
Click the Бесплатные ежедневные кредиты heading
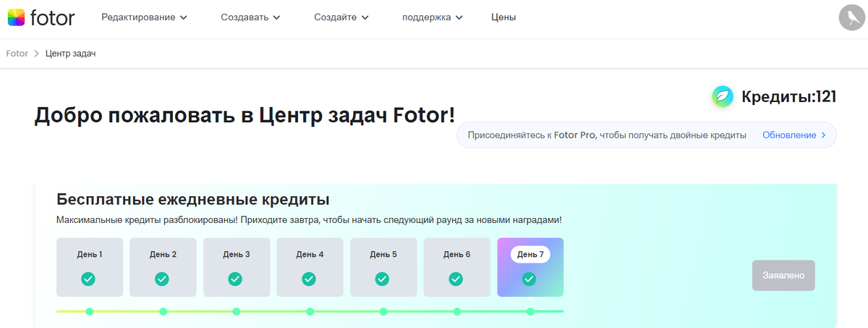[x=193, y=199]
